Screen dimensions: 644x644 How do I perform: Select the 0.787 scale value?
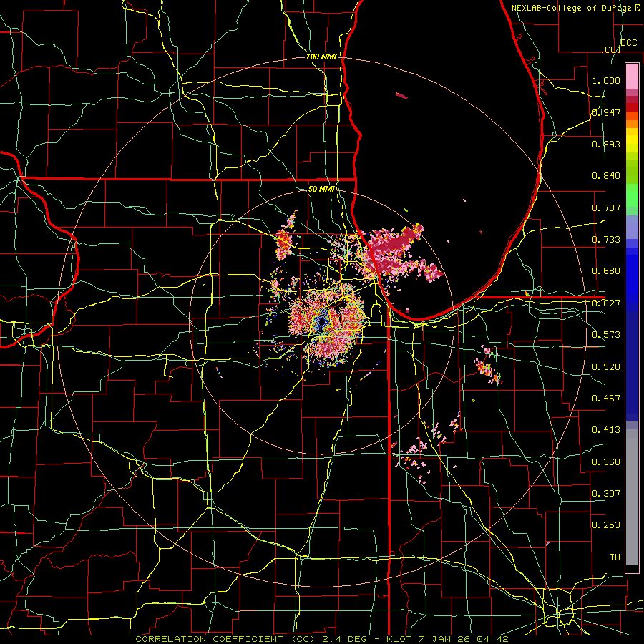[606, 208]
